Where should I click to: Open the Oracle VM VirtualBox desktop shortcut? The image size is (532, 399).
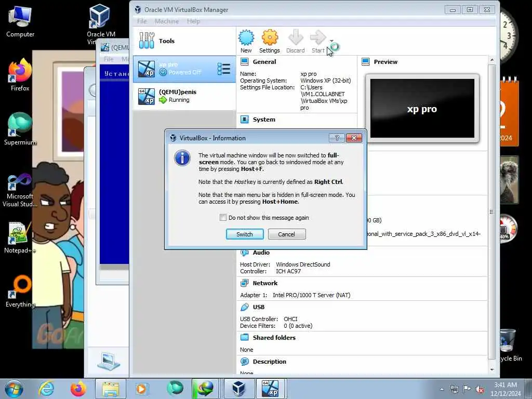click(x=101, y=24)
